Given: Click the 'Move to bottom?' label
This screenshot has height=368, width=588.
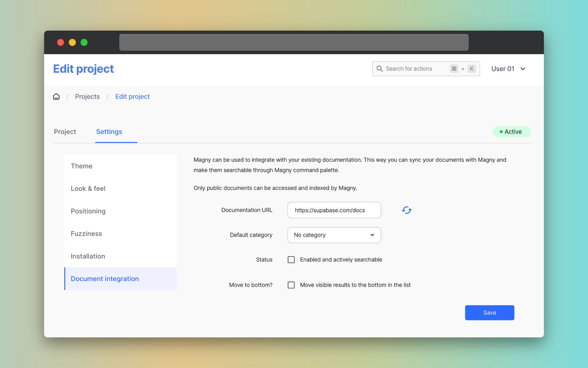Looking at the screenshot, I should tap(251, 285).
